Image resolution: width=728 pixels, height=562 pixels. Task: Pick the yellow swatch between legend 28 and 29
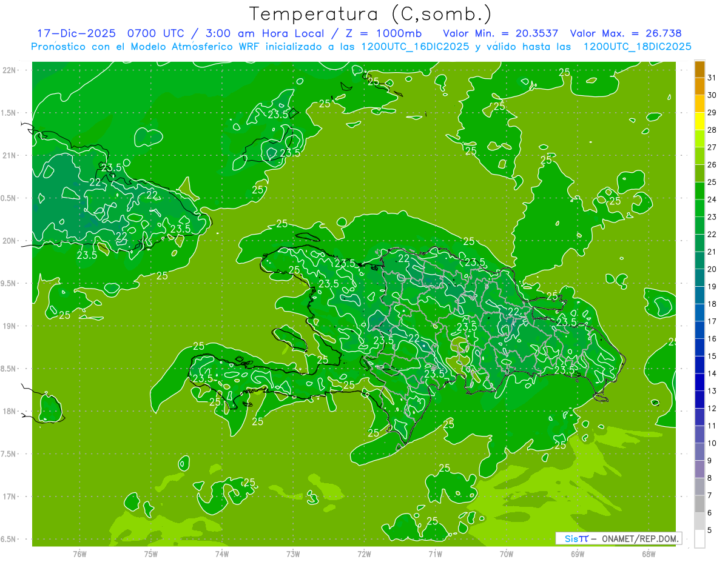[x=699, y=121]
